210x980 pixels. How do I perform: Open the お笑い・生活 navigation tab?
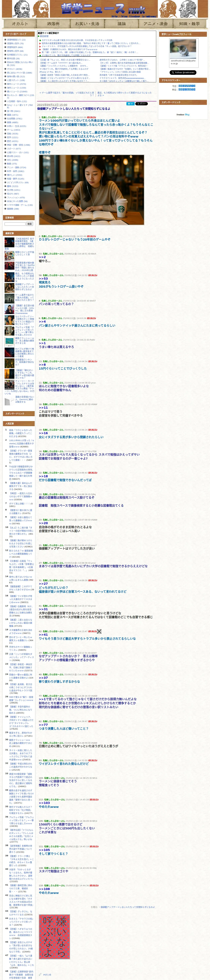(87, 24)
